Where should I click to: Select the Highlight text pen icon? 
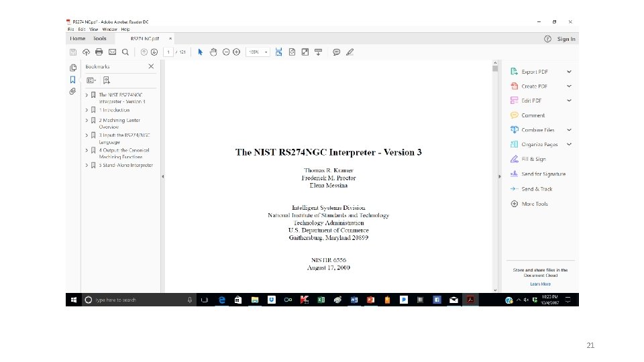pos(350,52)
